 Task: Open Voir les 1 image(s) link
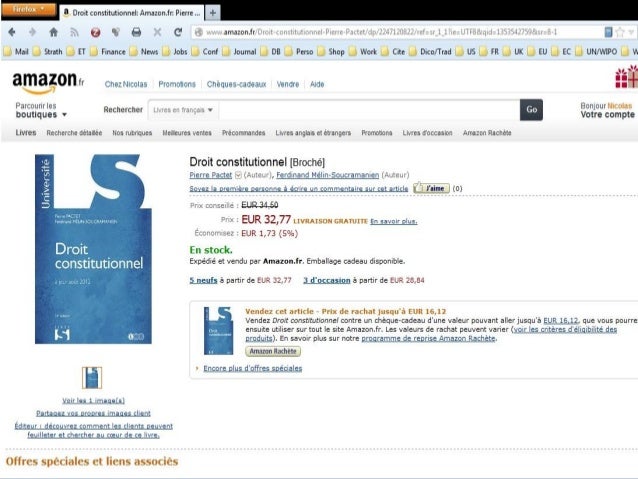[93, 400]
